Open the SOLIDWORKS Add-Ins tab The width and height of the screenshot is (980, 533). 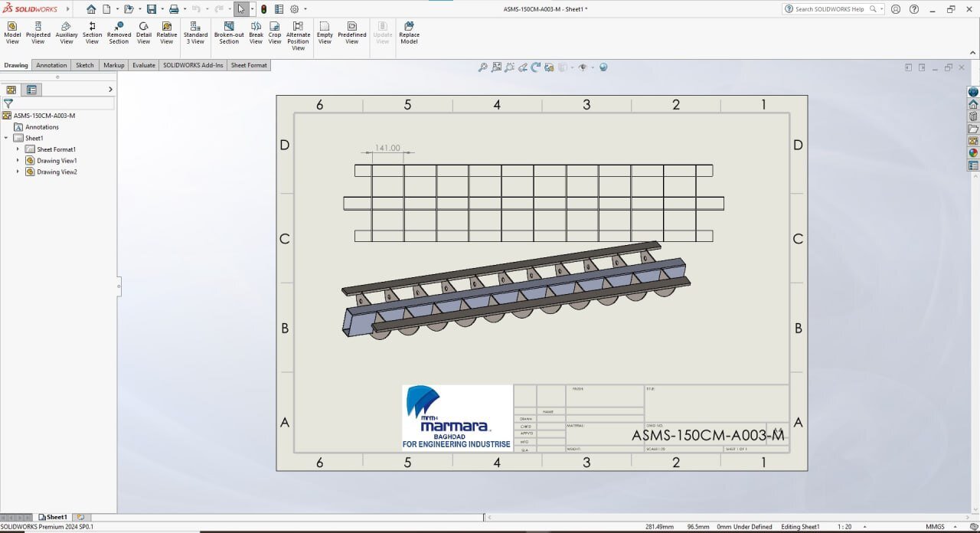(193, 65)
